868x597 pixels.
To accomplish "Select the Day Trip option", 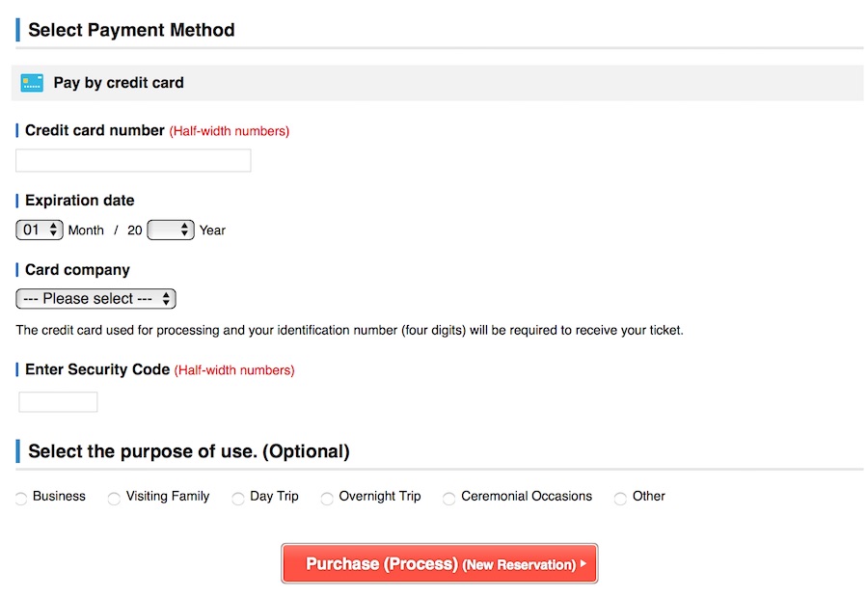I will pyautogui.click(x=238, y=499).
